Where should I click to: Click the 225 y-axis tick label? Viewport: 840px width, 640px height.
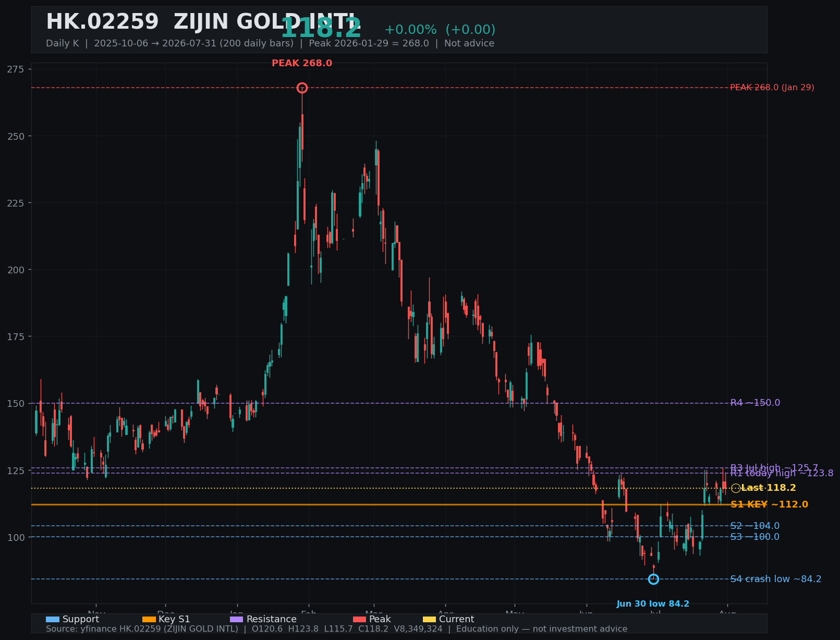[17, 203]
